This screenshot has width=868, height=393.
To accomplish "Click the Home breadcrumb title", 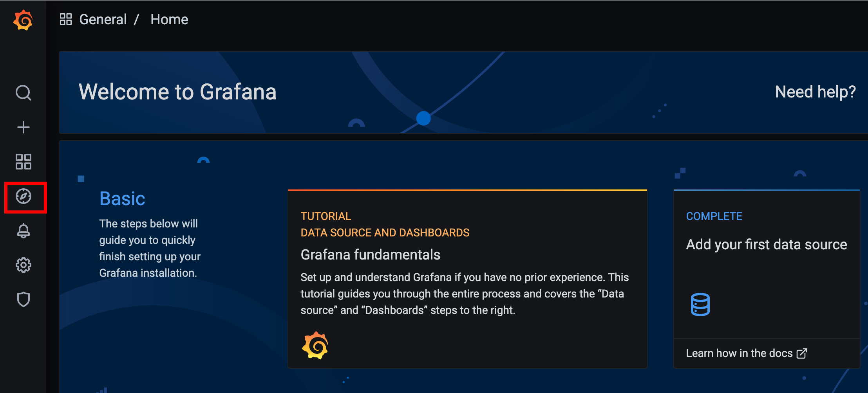I will click(169, 19).
